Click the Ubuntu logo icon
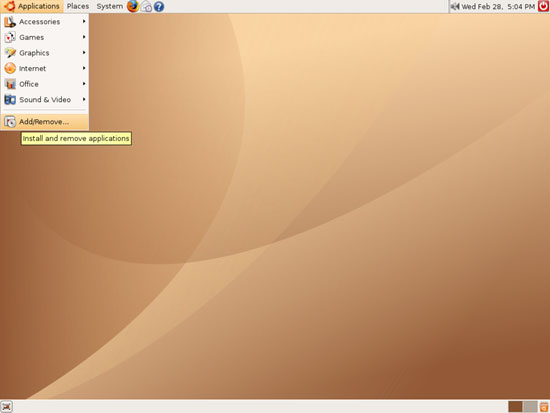The width and height of the screenshot is (550, 413). coord(9,6)
